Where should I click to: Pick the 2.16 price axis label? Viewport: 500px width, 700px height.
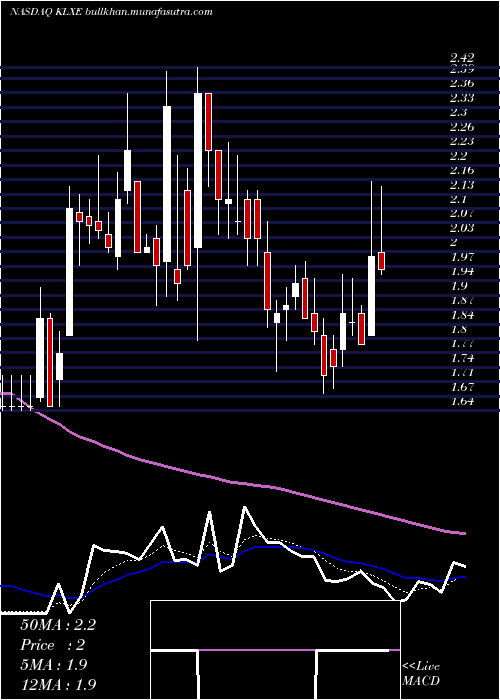point(462,170)
